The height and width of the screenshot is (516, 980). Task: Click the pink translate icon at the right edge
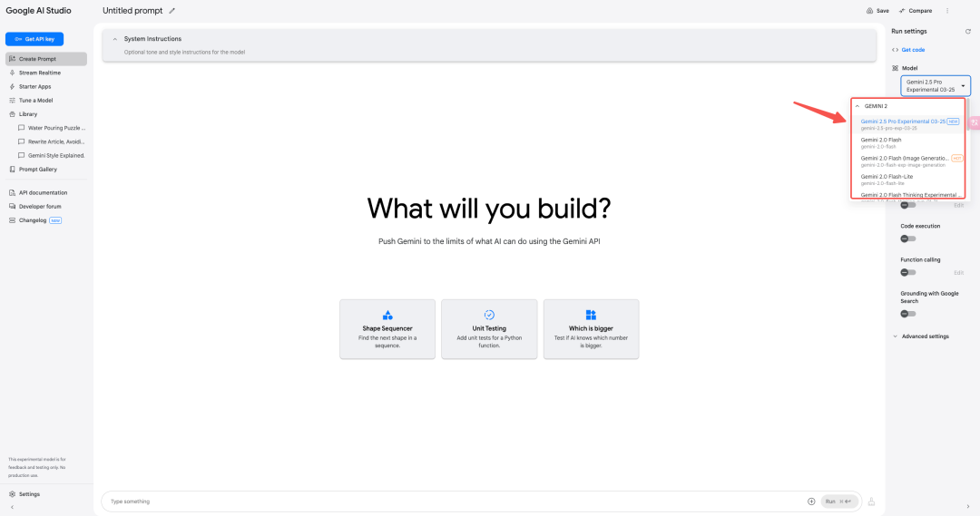(x=974, y=123)
